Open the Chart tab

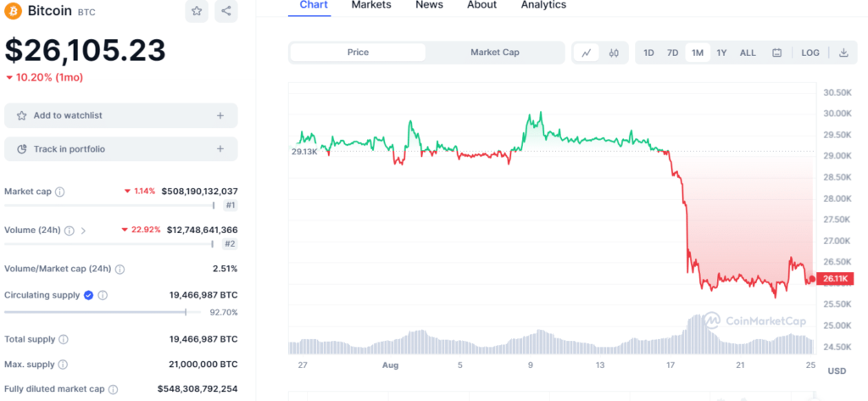314,5
